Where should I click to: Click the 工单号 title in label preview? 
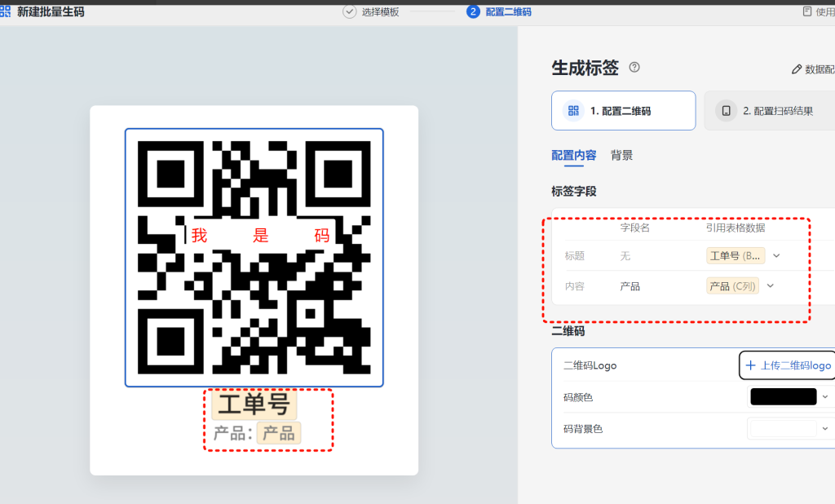pyautogui.click(x=254, y=404)
